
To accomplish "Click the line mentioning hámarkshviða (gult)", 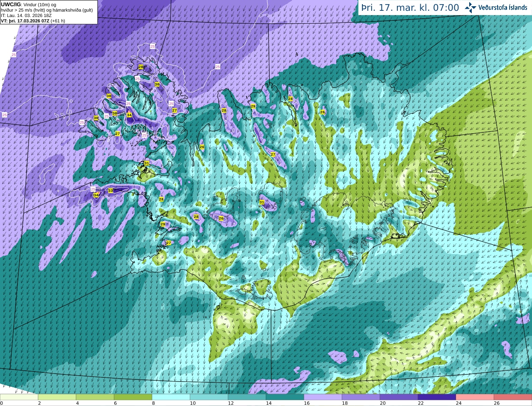I will click(47, 10).
